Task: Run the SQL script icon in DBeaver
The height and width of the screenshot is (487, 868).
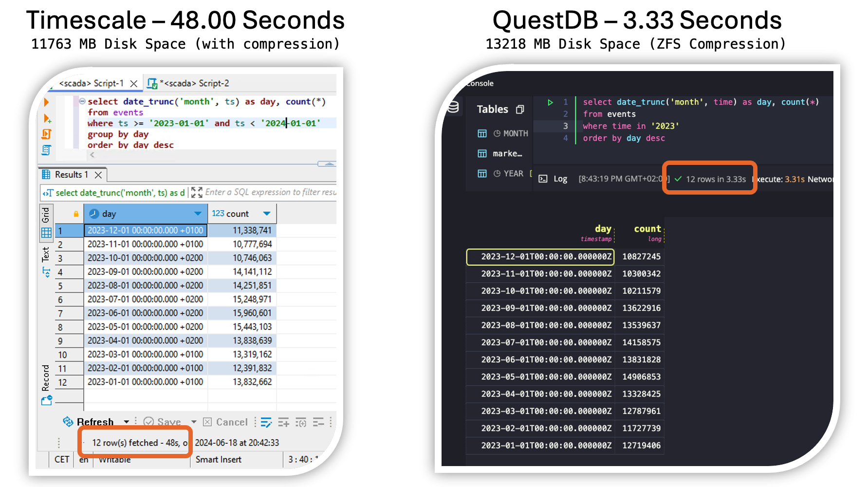Action: (x=47, y=134)
